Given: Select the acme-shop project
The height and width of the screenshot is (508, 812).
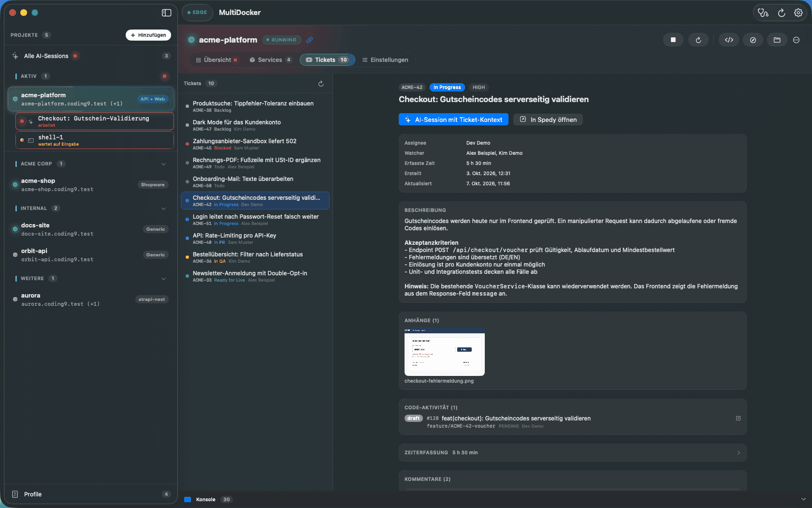Looking at the screenshot, I should (x=91, y=185).
